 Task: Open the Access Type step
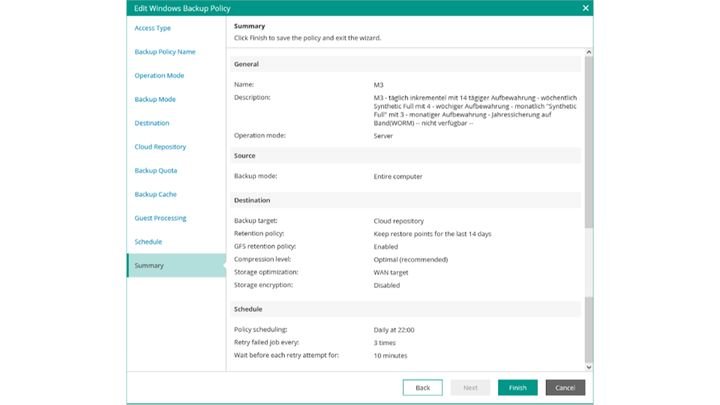(153, 28)
